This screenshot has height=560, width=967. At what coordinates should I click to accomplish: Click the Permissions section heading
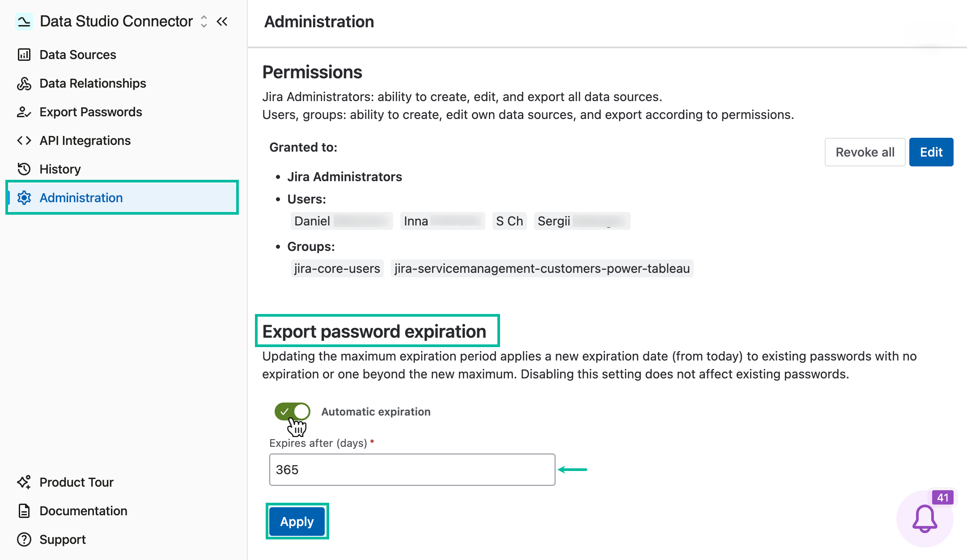(x=312, y=72)
